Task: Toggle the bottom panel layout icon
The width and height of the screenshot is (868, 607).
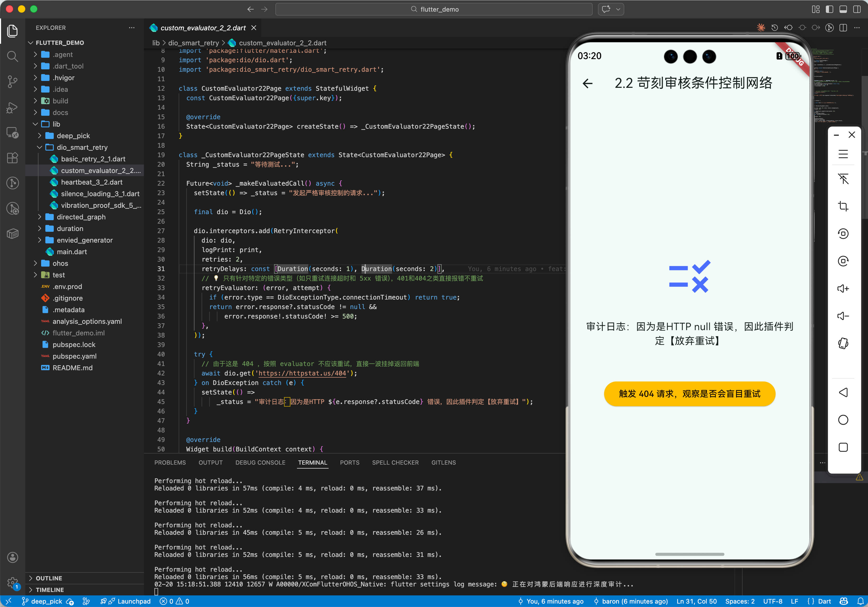Action: pyautogui.click(x=843, y=9)
